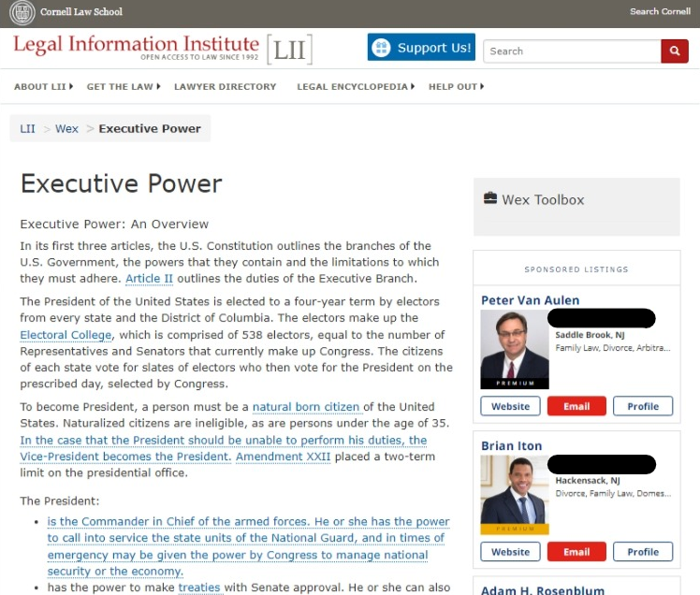Viewport: 700px width, 595px height.
Task: Open the Commander in Chief paragraph link
Action: pos(248,546)
